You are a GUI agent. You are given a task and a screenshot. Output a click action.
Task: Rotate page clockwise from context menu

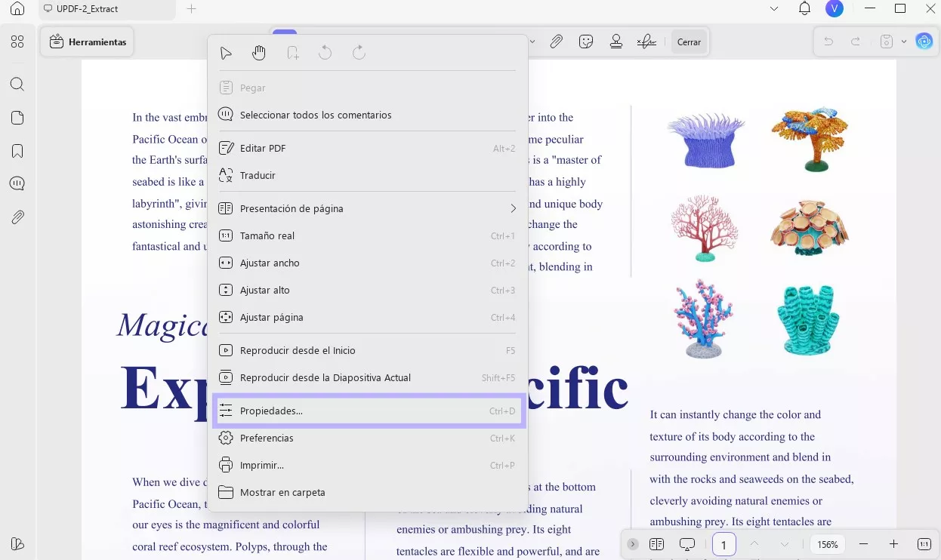pos(359,53)
